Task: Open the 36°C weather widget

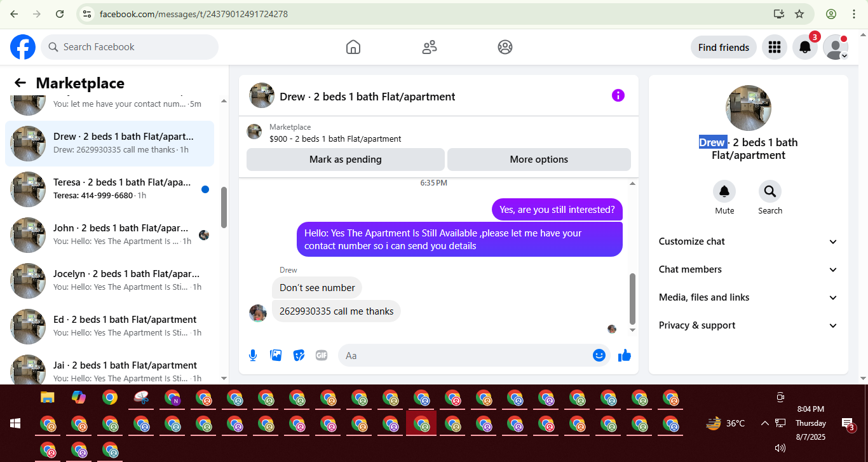Action: click(726, 423)
